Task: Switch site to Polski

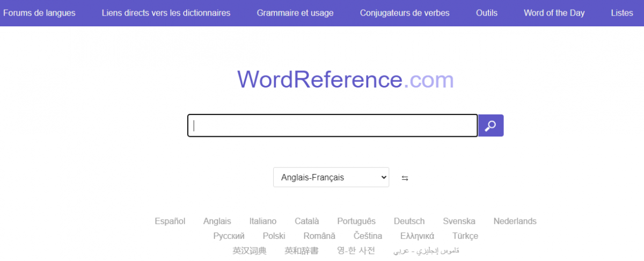Action: [274, 236]
